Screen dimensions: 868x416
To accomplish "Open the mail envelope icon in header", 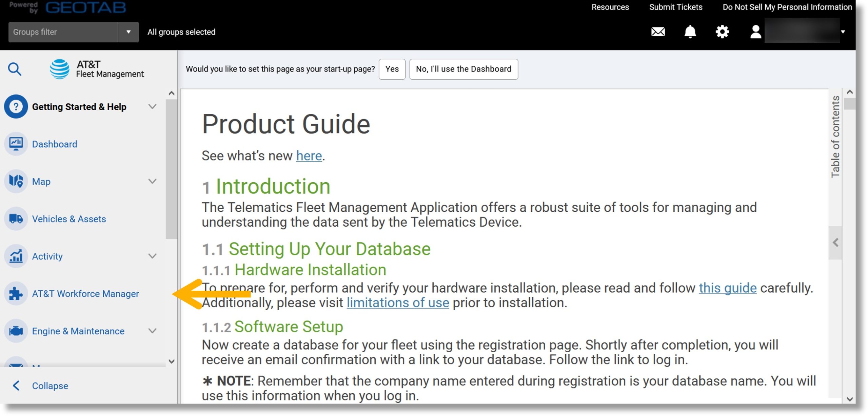I will [658, 32].
